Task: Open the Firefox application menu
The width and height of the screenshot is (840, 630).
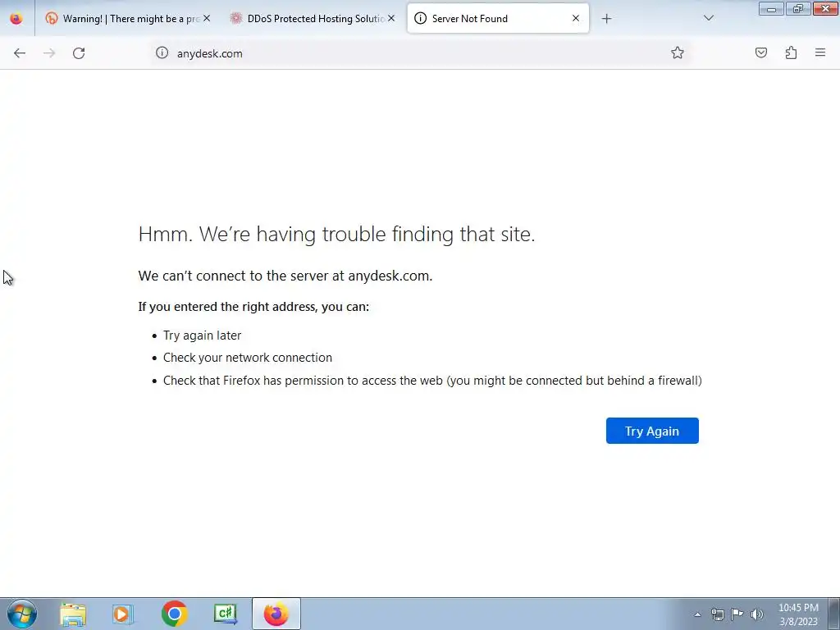Action: coord(820,52)
